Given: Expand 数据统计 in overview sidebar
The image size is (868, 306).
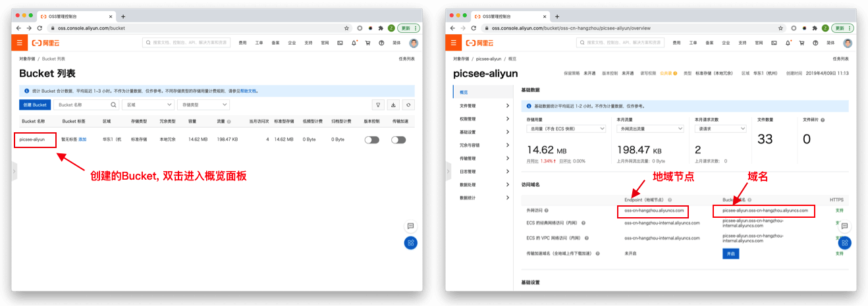Looking at the screenshot, I should point(484,197).
